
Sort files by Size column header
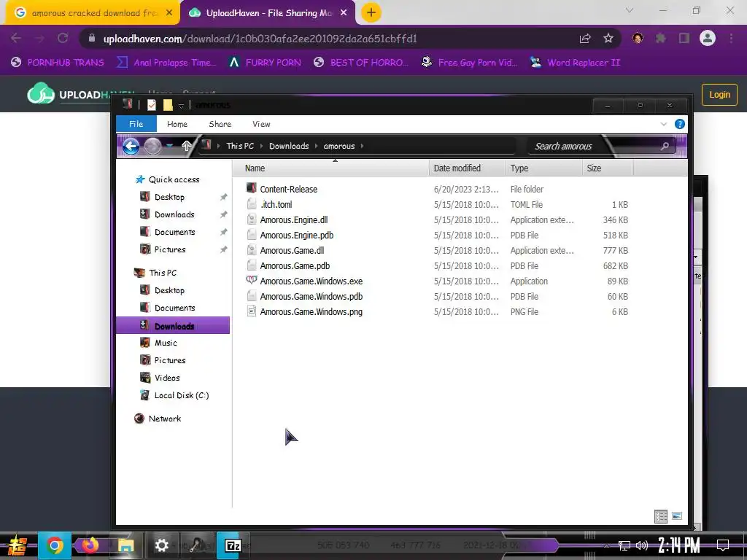click(x=608, y=168)
